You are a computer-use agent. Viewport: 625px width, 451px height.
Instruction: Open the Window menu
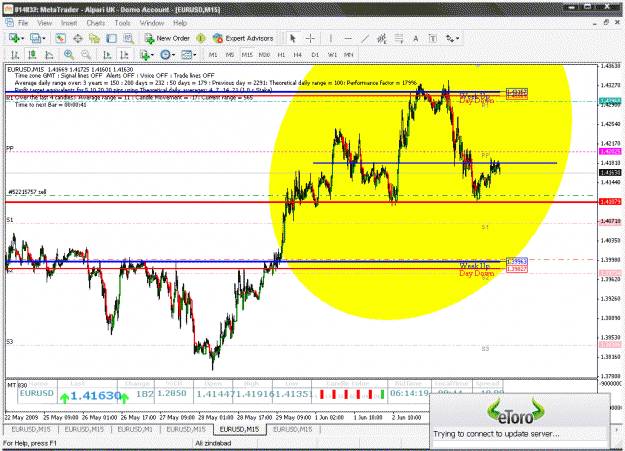[152, 23]
